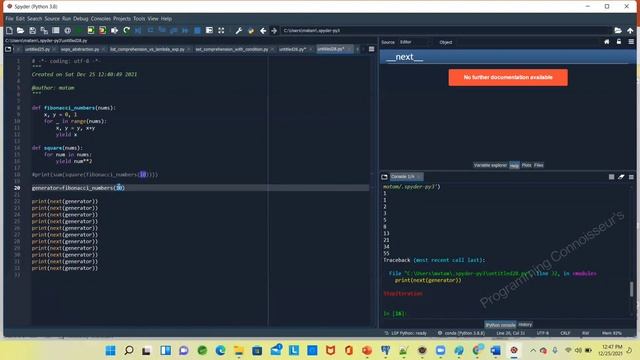640x360 pixels.
Task: Open the Edit menu
Action: pyautogui.click(x=20, y=19)
